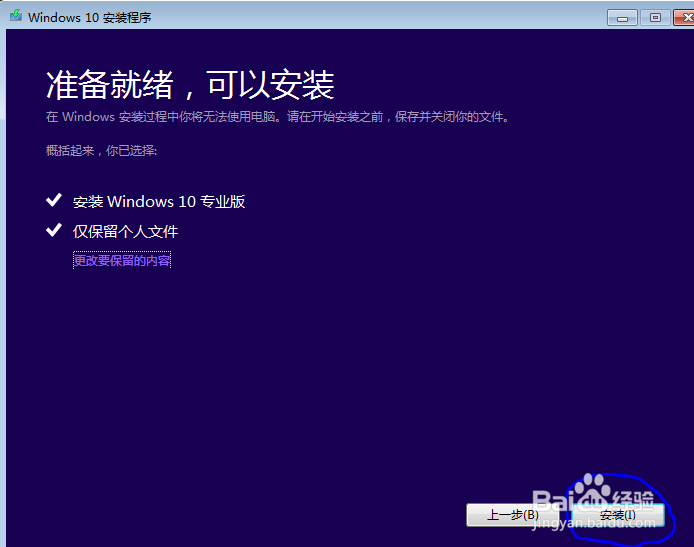Close the Windows 10 setup window

[685, 18]
